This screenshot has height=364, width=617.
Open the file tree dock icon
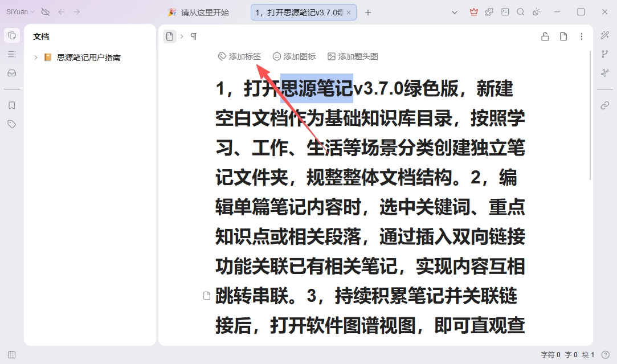[12, 36]
